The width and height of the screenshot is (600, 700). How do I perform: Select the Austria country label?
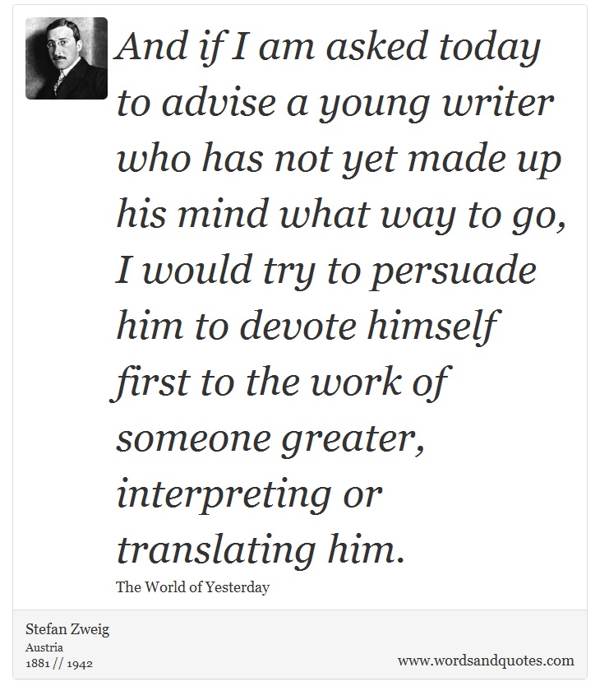tap(44, 647)
